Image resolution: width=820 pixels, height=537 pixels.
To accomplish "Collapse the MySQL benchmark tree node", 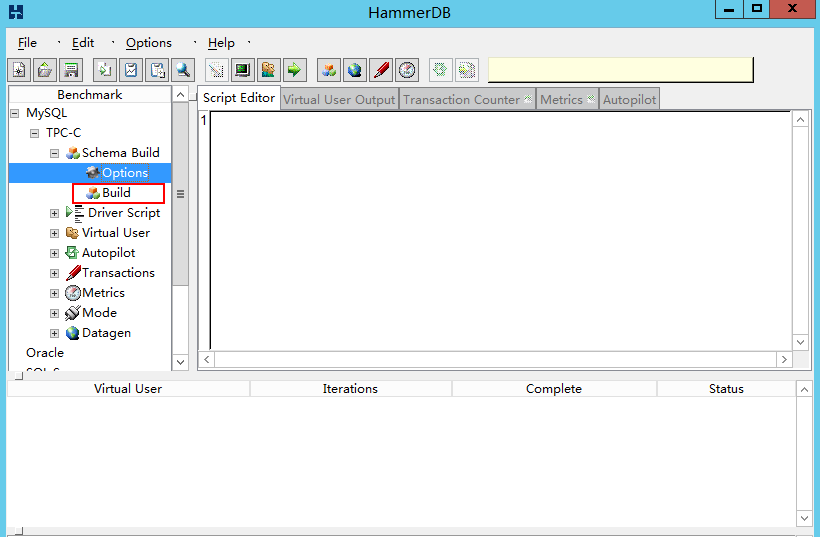I will point(14,113).
